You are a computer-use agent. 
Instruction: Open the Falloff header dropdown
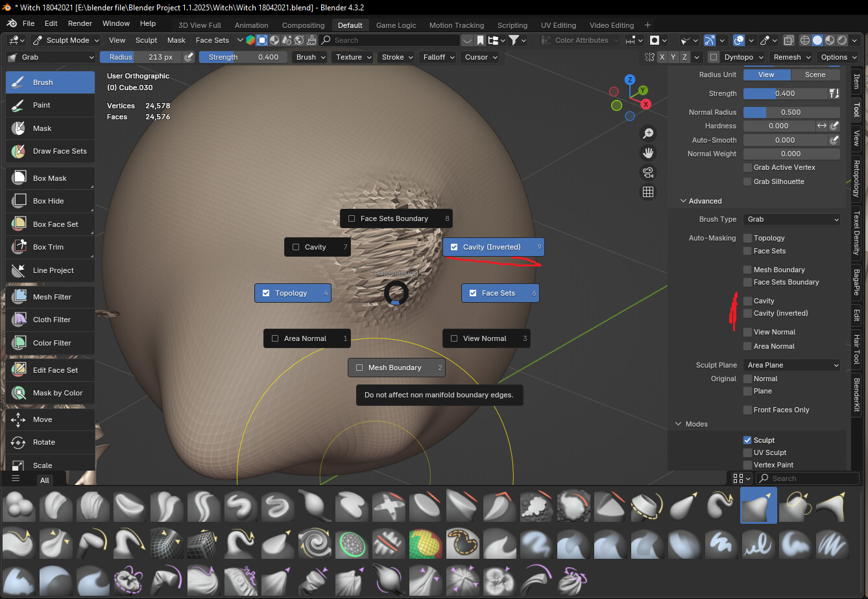coord(438,57)
